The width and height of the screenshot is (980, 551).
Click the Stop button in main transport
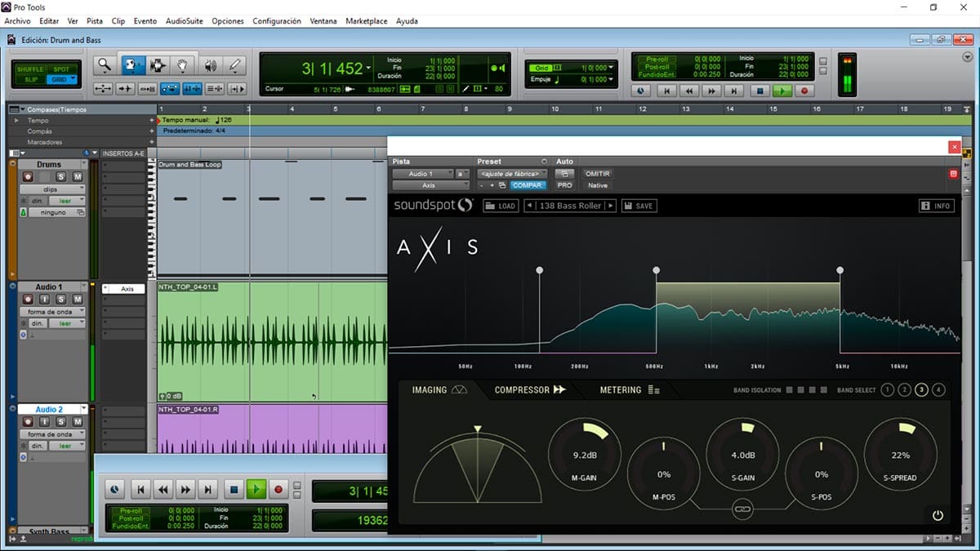pyautogui.click(x=759, y=91)
